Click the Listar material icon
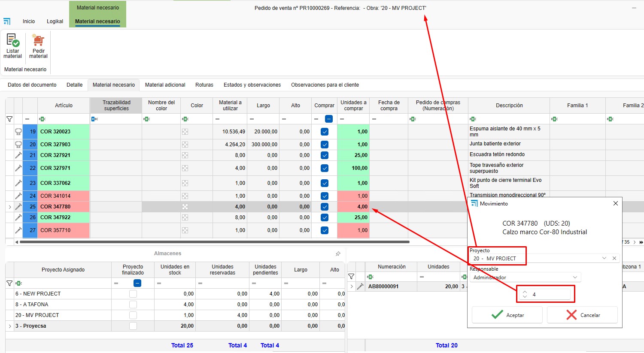Viewport: 644px width, 353px height. tap(12, 40)
